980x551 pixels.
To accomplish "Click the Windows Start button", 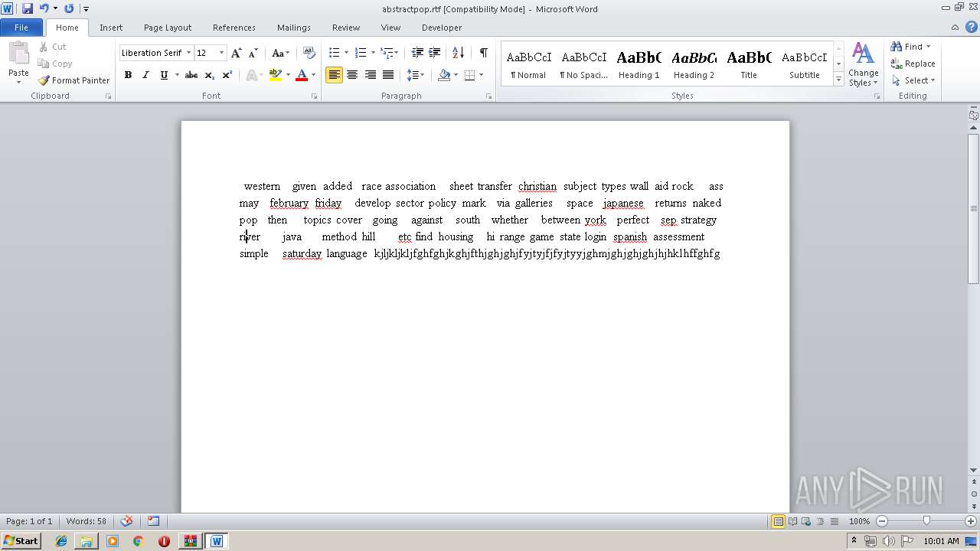I will [21, 541].
